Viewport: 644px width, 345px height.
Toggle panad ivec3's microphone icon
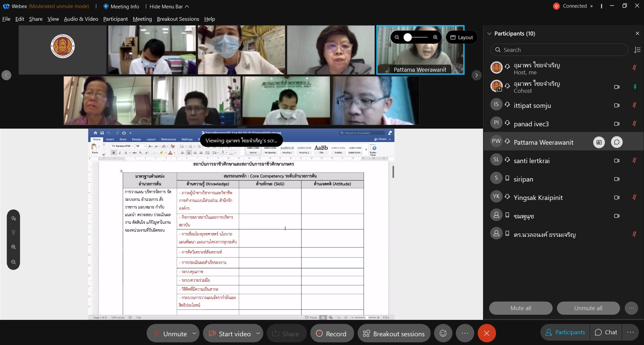click(634, 124)
